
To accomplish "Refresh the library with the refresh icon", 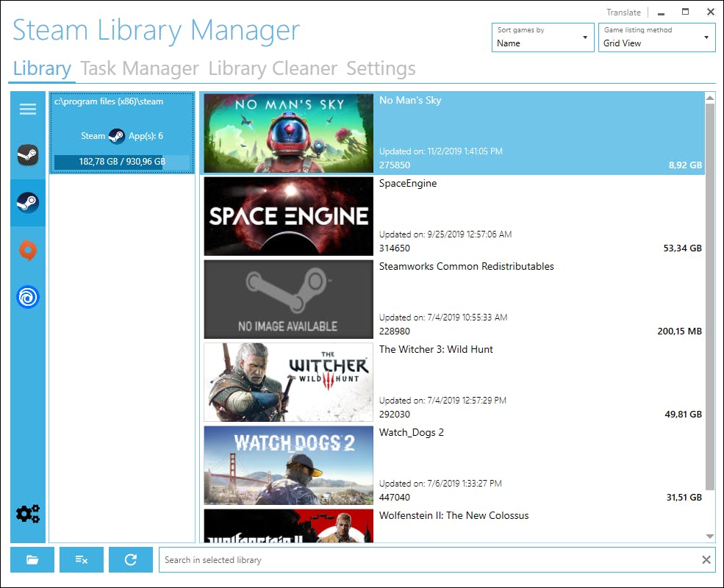I will point(130,559).
